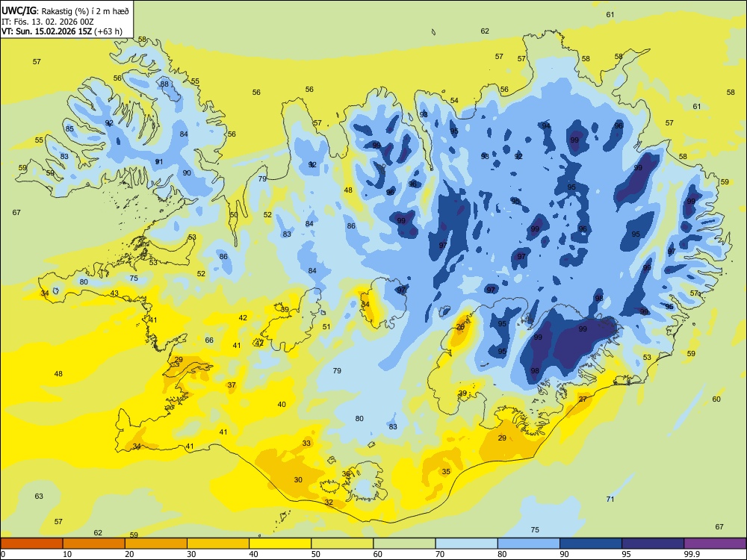Viewport: 747px width, 560px height.
Task: Click the 95–99.9 navy legend swatch
Action: click(653, 544)
